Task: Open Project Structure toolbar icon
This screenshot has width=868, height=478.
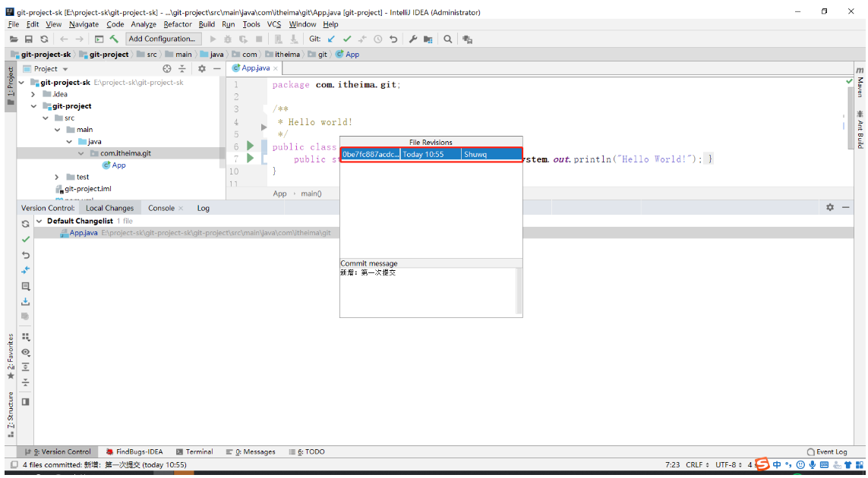Action: tap(428, 39)
